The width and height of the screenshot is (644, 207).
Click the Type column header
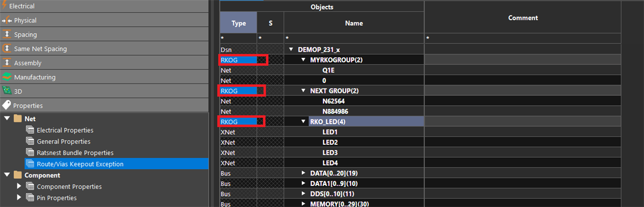[x=238, y=23]
